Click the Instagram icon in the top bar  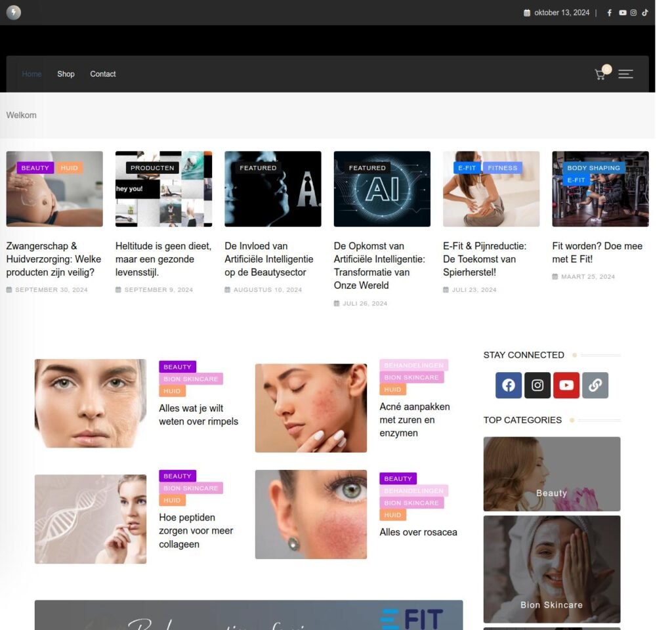[x=633, y=12]
